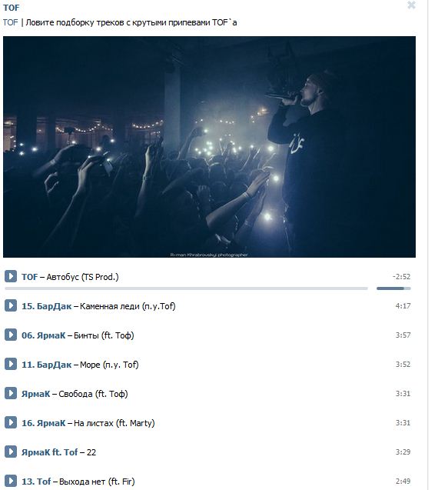
Task: Open TOF link in post text
Action: click(11, 22)
